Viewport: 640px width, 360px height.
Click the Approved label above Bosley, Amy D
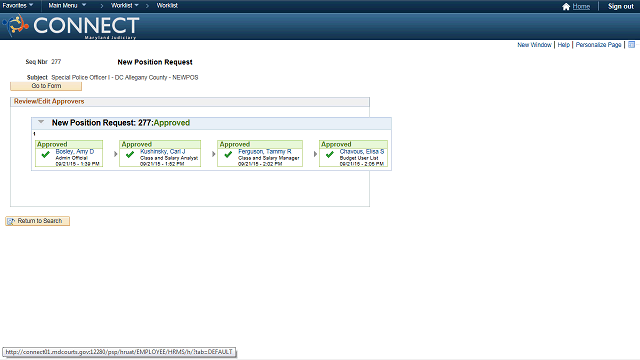pyautogui.click(x=52, y=144)
